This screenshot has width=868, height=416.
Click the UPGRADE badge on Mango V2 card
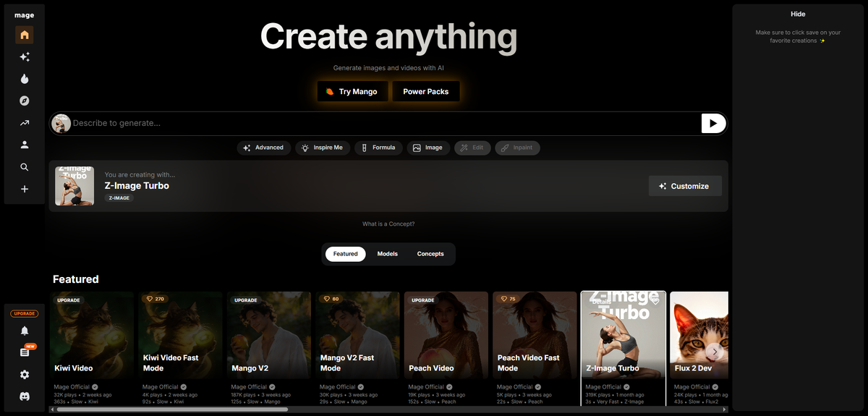(x=246, y=300)
